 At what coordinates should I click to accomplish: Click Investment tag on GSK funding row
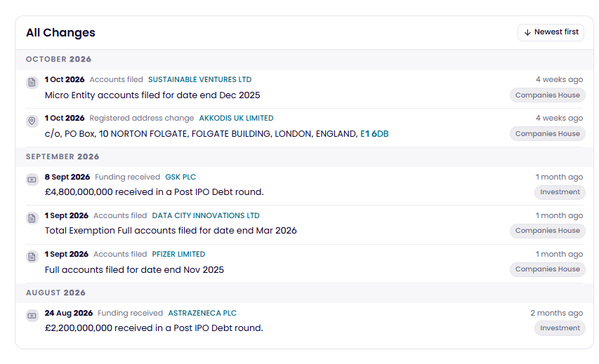pyautogui.click(x=560, y=192)
